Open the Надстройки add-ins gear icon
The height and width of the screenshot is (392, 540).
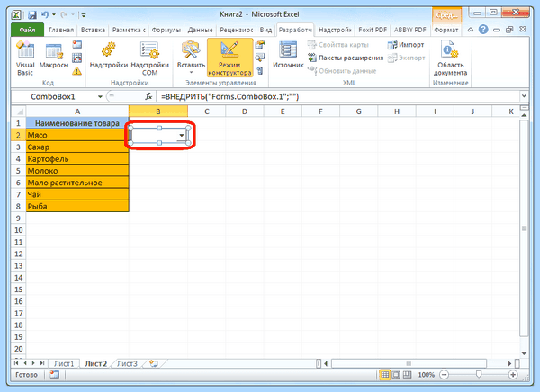109,56
